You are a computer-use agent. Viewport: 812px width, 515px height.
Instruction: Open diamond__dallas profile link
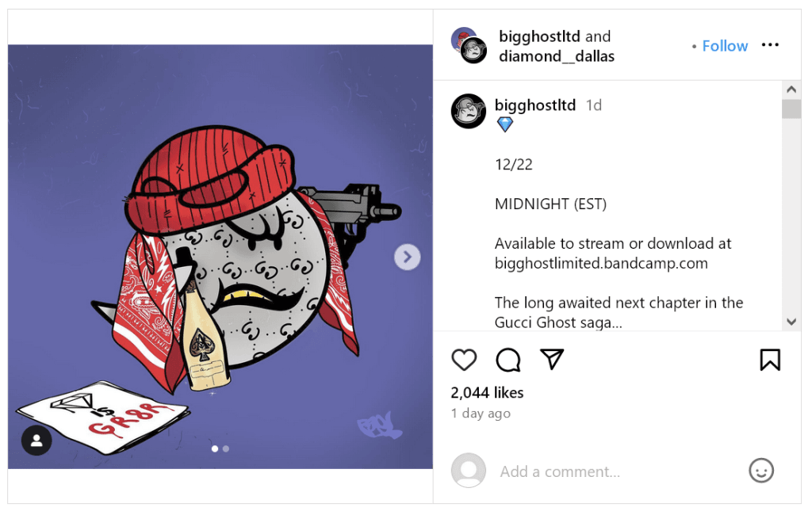point(556,56)
